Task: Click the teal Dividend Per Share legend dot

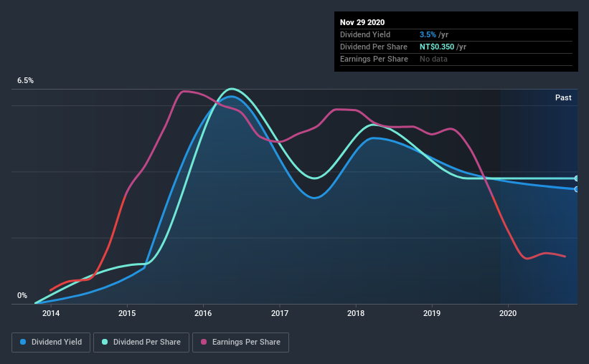Action: [x=105, y=342]
